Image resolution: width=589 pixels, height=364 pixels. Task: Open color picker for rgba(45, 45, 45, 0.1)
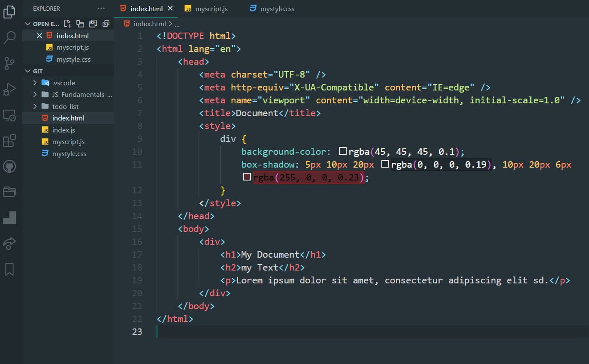[343, 151]
